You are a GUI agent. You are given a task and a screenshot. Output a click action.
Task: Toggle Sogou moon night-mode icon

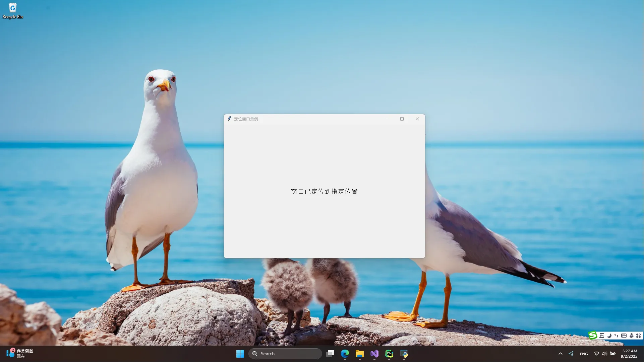point(609,336)
